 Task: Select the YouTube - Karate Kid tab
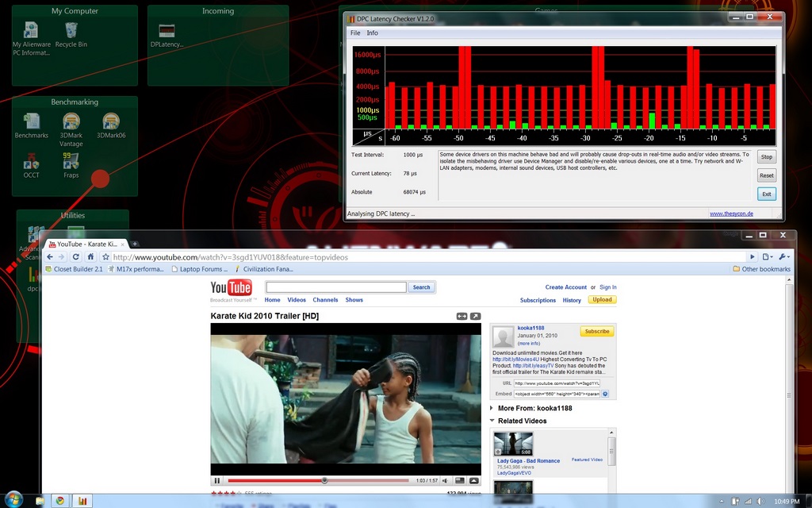coord(86,244)
